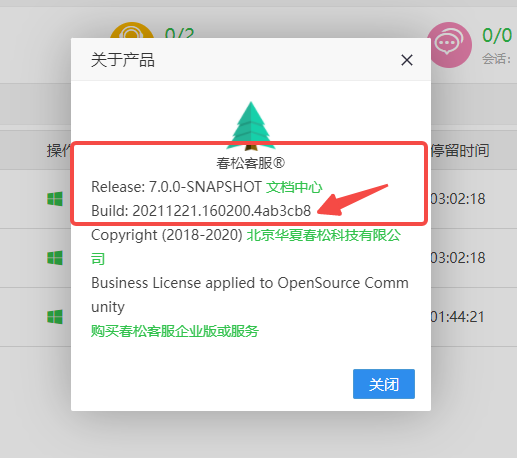Open the 购买春松客服企业版或服务 link
The height and width of the screenshot is (458, 517).
pyautogui.click(x=175, y=331)
